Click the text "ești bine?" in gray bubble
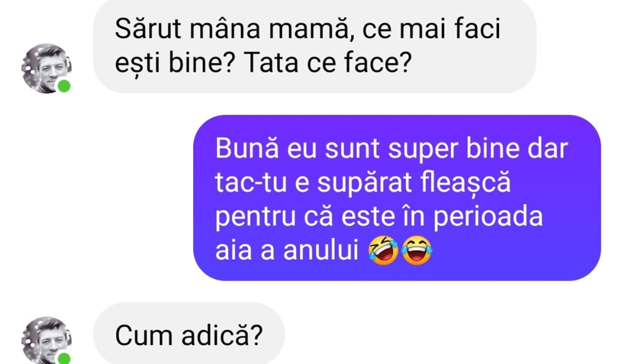Screen dimensions: 644x364 [174, 65]
